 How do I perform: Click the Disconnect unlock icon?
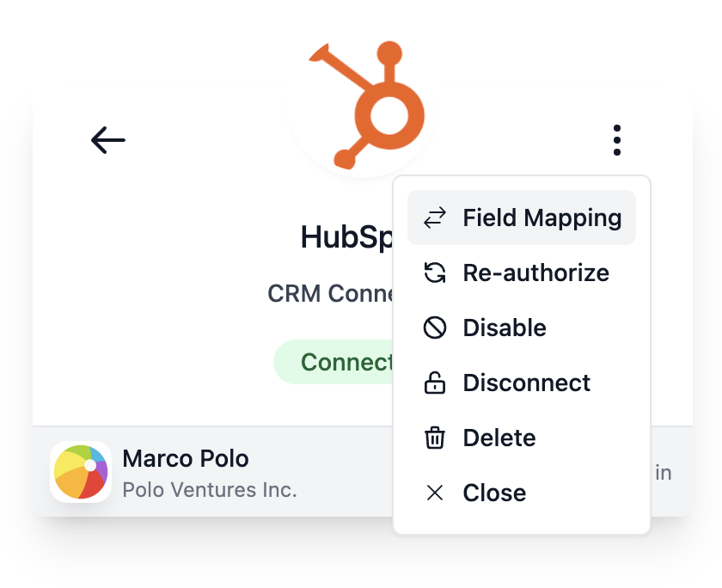pyautogui.click(x=435, y=383)
